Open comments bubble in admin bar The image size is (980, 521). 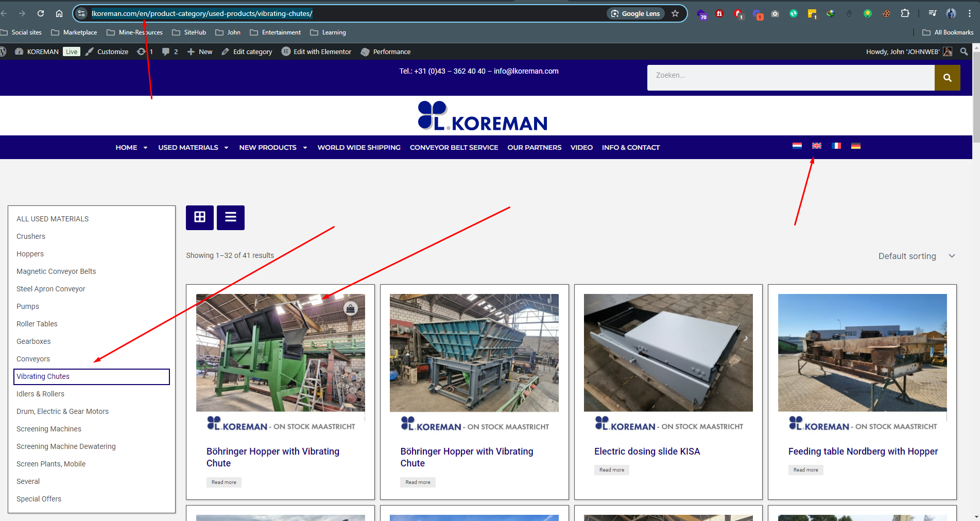click(x=169, y=51)
